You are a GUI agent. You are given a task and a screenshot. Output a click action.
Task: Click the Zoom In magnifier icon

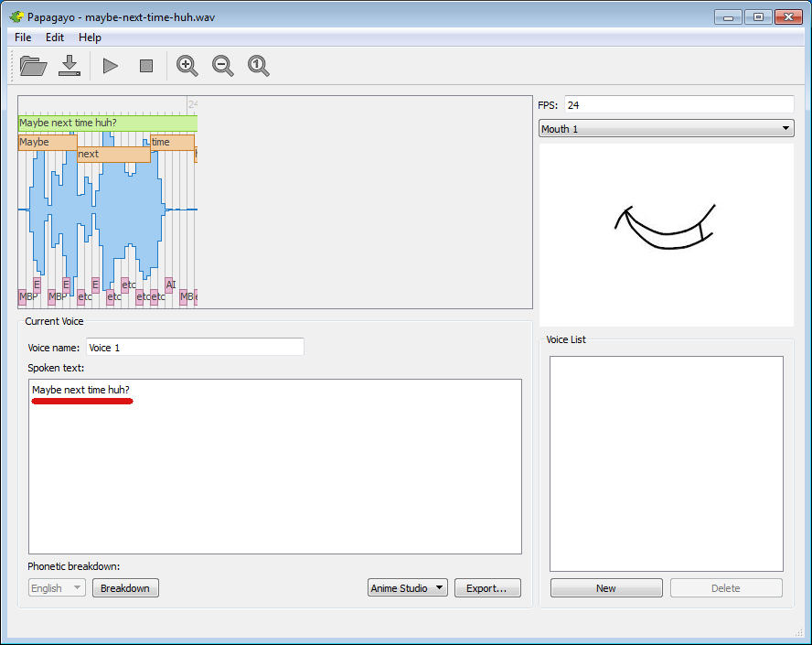click(187, 66)
